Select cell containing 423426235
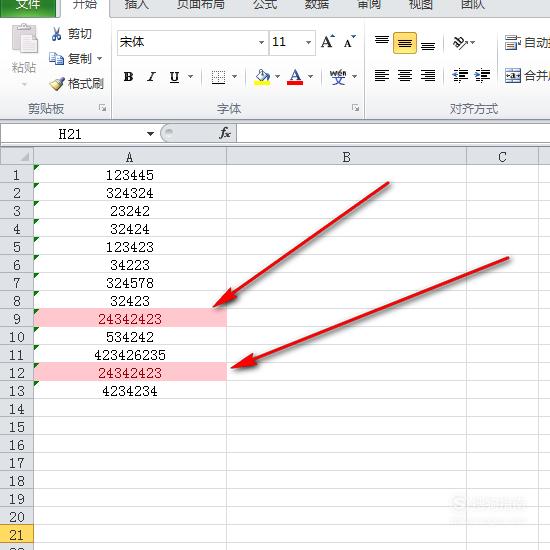 point(130,355)
